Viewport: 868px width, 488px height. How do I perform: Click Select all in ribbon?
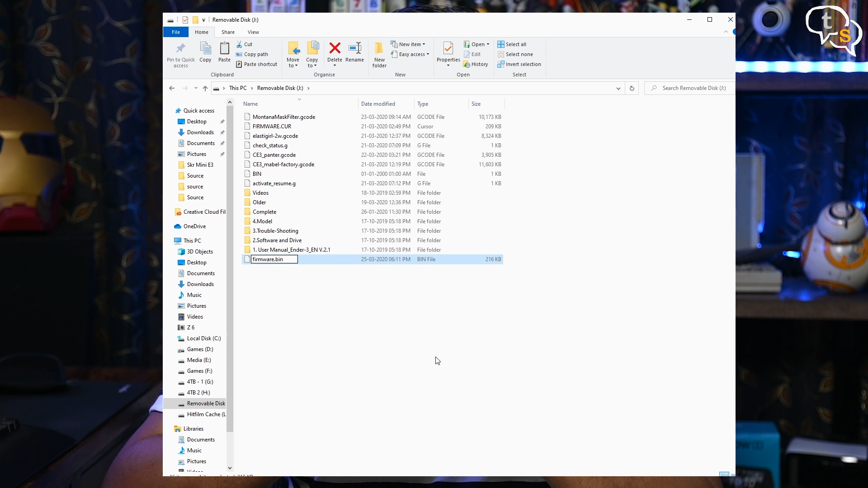tap(512, 44)
